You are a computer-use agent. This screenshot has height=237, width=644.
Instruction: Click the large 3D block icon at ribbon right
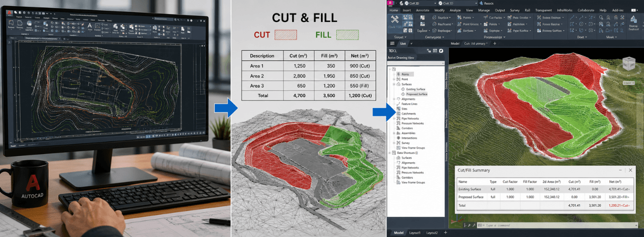pyautogui.click(x=632, y=19)
